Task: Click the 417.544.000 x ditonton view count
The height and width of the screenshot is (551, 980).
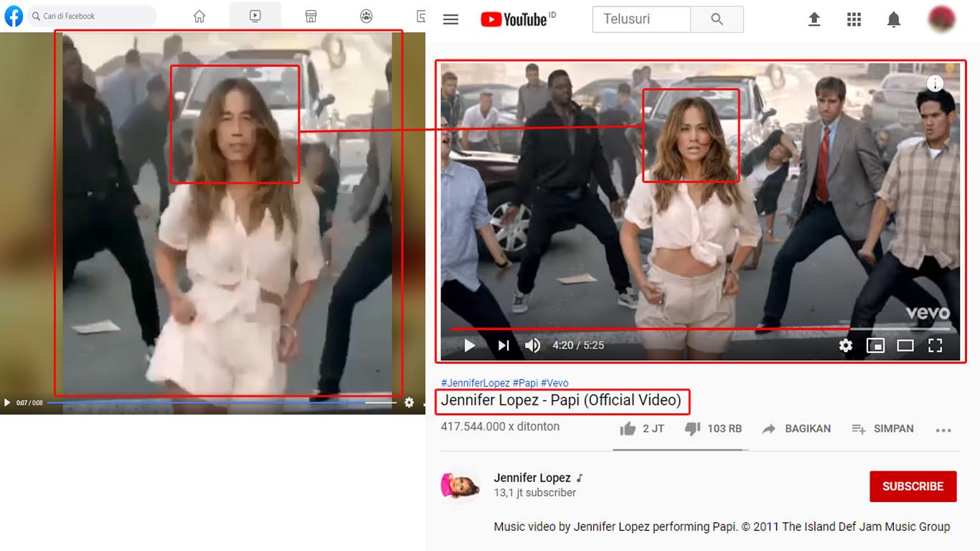Action: (500, 426)
